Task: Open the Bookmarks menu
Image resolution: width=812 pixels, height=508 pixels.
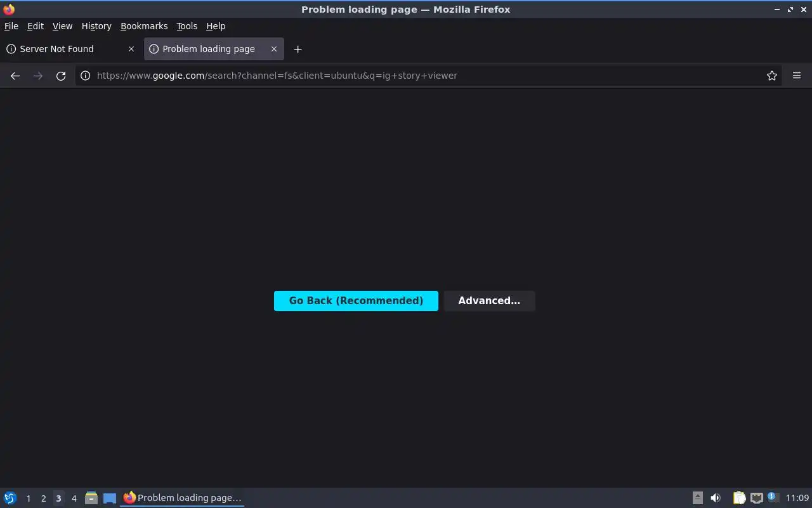Action: tap(144, 26)
